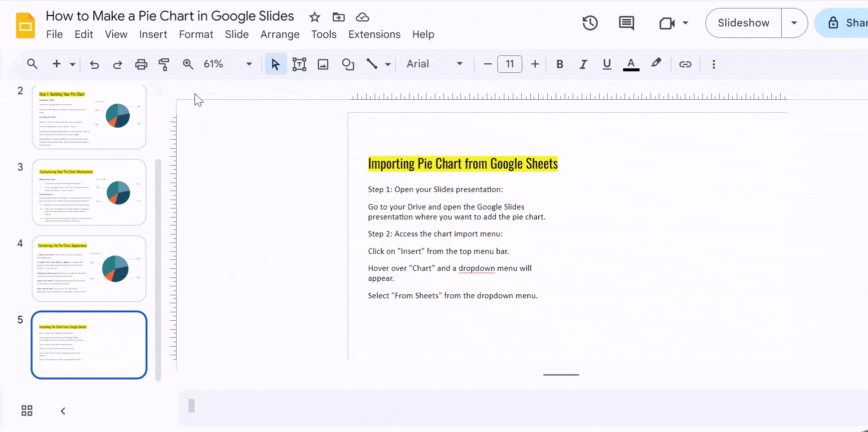Open highlight color picker
Screen dimensions: 868x432
click(656, 63)
